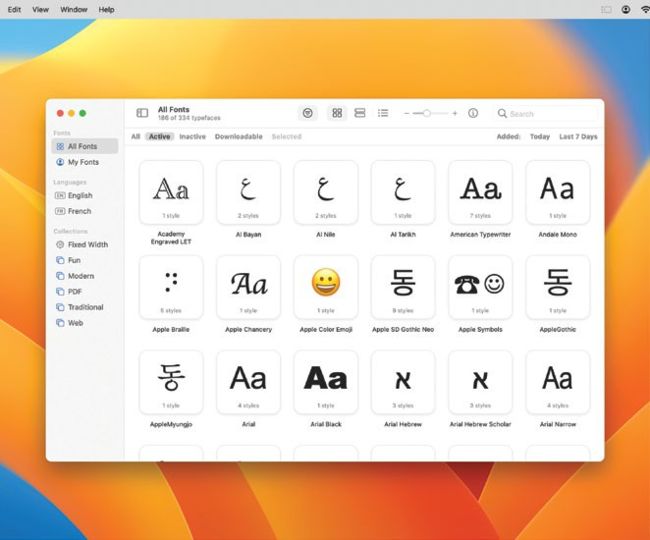Click the yellow minimize window button

(71, 113)
